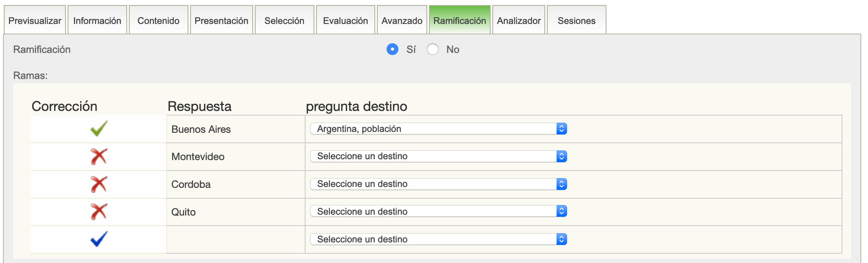Go to the Analizador tab
Screen dimensions: 868x263
tap(518, 21)
